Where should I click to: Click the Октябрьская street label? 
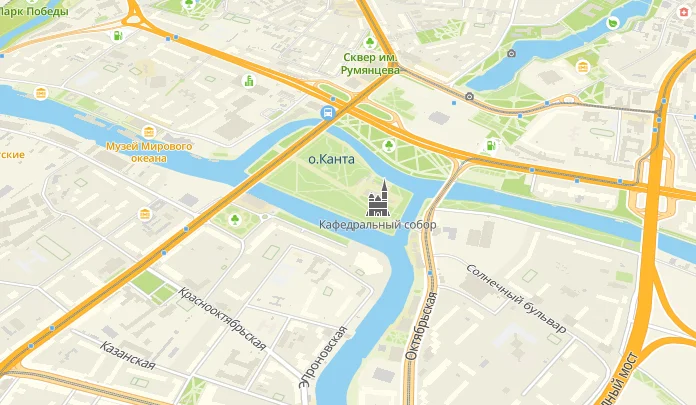coord(421,326)
